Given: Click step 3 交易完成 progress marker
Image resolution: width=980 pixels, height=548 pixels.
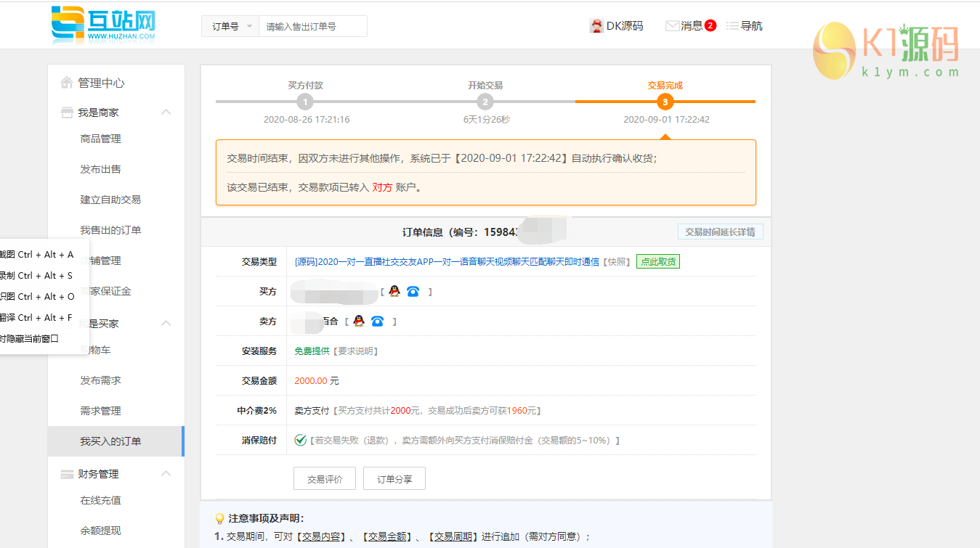Looking at the screenshot, I should point(665,102).
